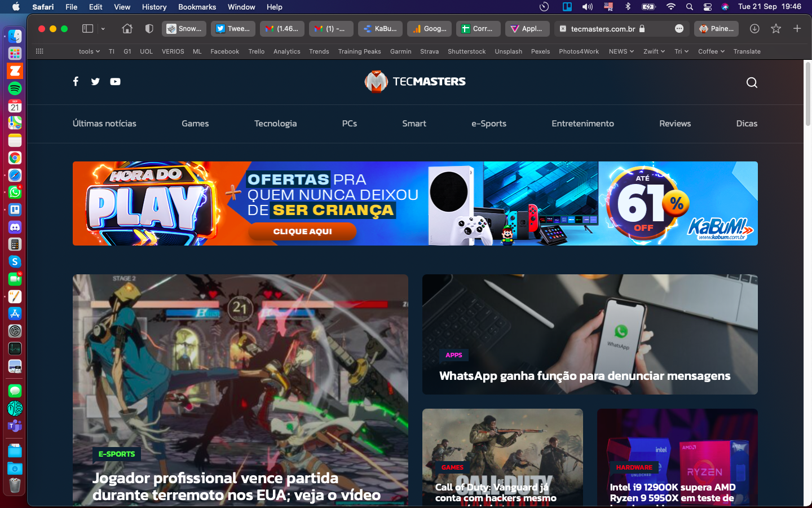Open Control Center from menu bar
Viewport: 812px width, 508px height.
(x=707, y=7)
